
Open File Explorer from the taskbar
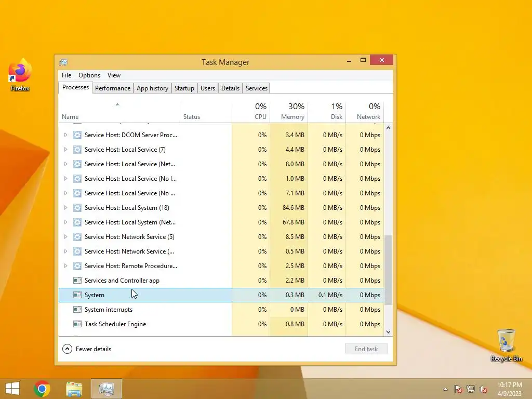click(74, 389)
